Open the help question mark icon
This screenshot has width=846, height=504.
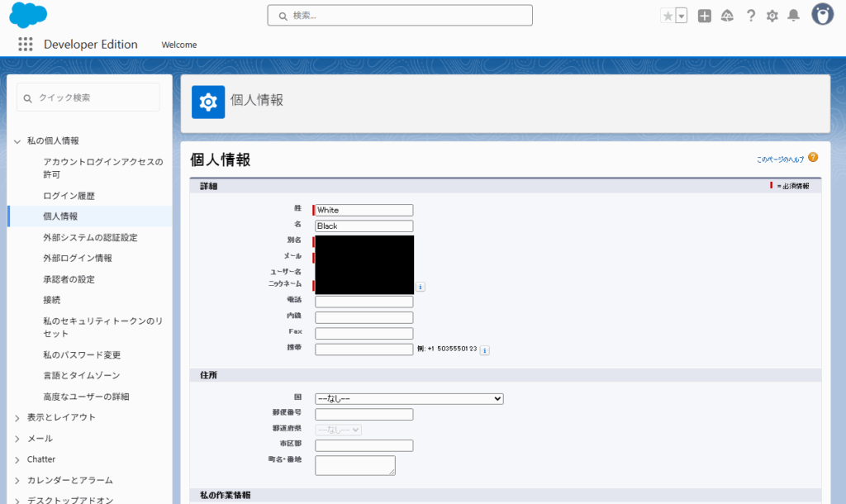click(750, 16)
